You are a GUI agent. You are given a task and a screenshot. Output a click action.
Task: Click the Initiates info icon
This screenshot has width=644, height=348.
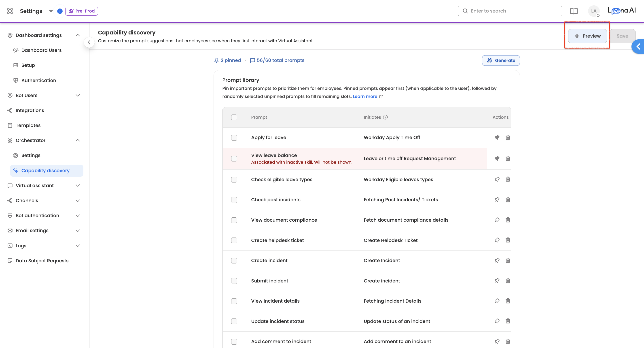point(385,117)
